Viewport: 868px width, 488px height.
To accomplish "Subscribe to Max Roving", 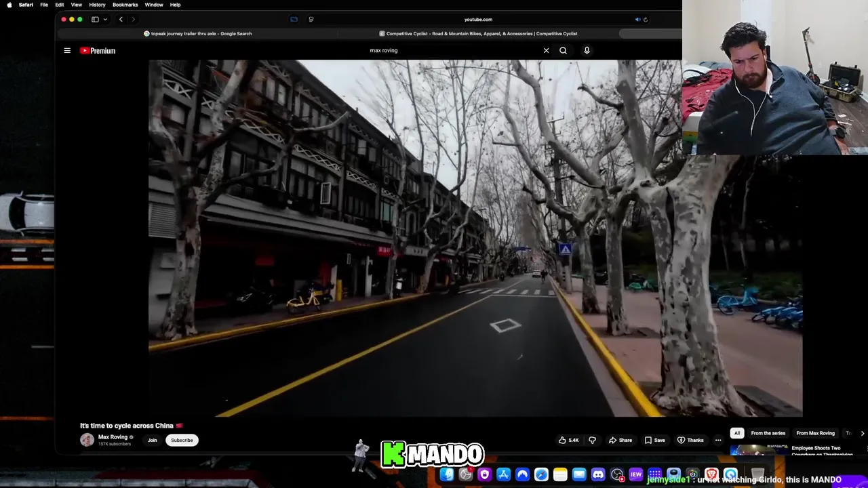I will 182,440.
